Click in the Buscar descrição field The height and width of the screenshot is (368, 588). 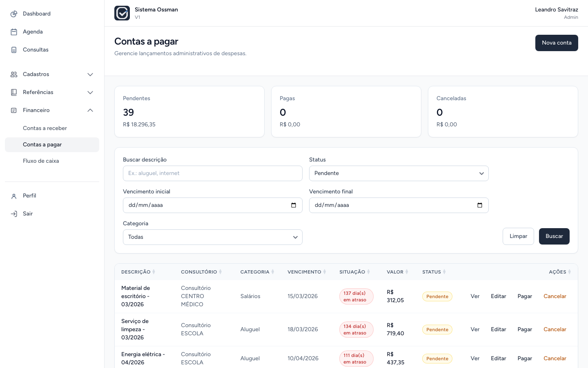coord(212,173)
